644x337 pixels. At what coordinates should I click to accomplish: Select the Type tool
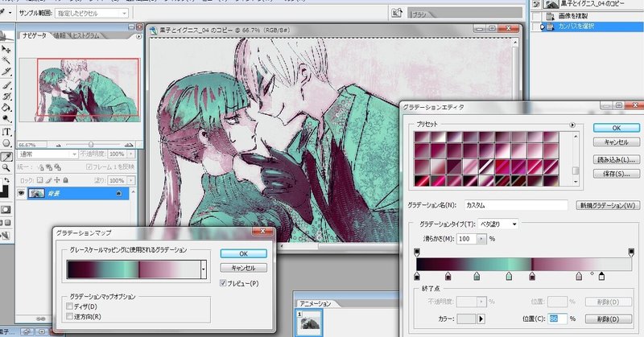(6, 132)
